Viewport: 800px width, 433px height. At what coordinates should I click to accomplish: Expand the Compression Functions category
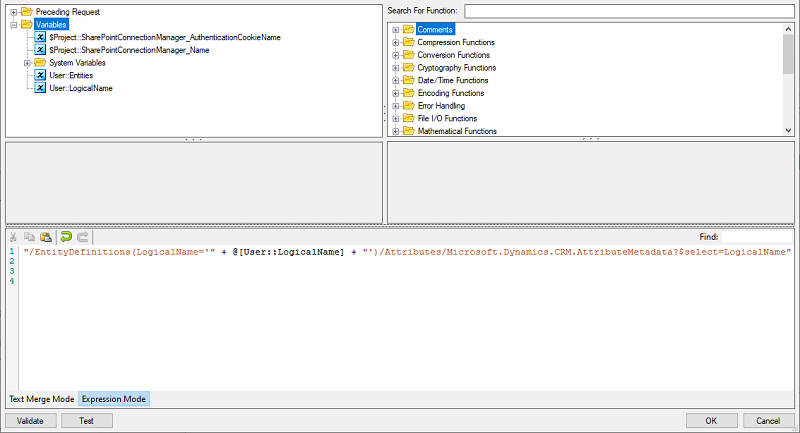pyautogui.click(x=395, y=42)
